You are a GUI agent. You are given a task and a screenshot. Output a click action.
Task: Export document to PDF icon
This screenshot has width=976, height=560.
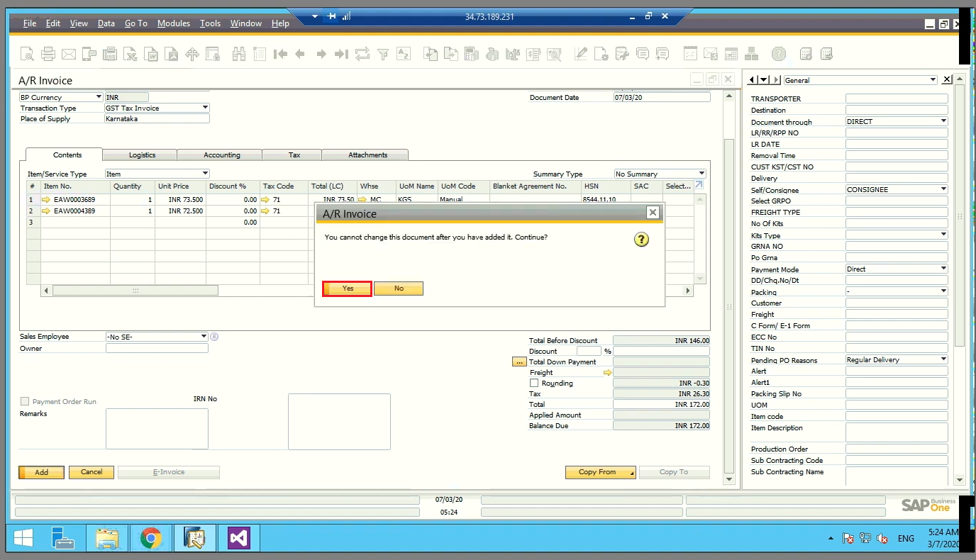172,54
